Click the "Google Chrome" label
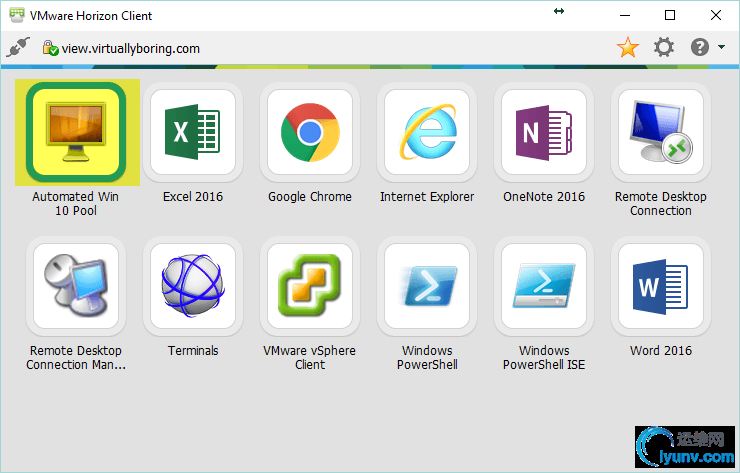Screen dimensions: 740x473 [x=310, y=197]
